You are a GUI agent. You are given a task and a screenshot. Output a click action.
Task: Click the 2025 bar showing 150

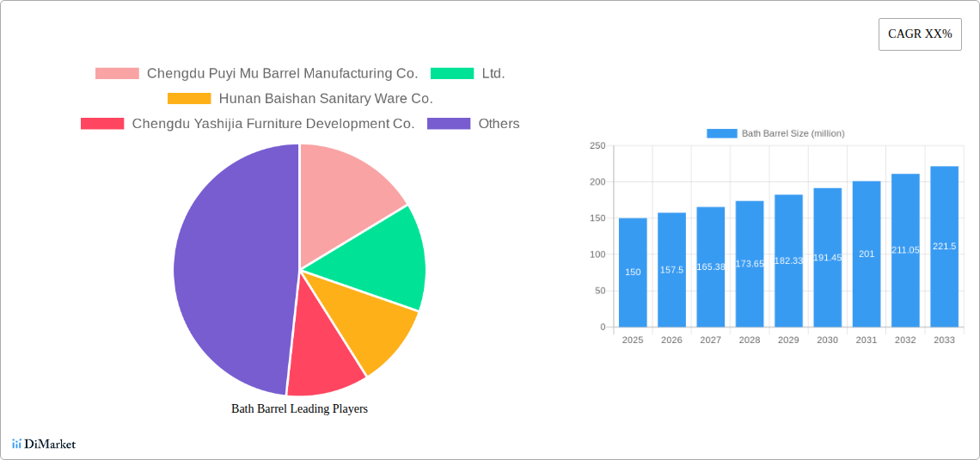tap(633, 273)
